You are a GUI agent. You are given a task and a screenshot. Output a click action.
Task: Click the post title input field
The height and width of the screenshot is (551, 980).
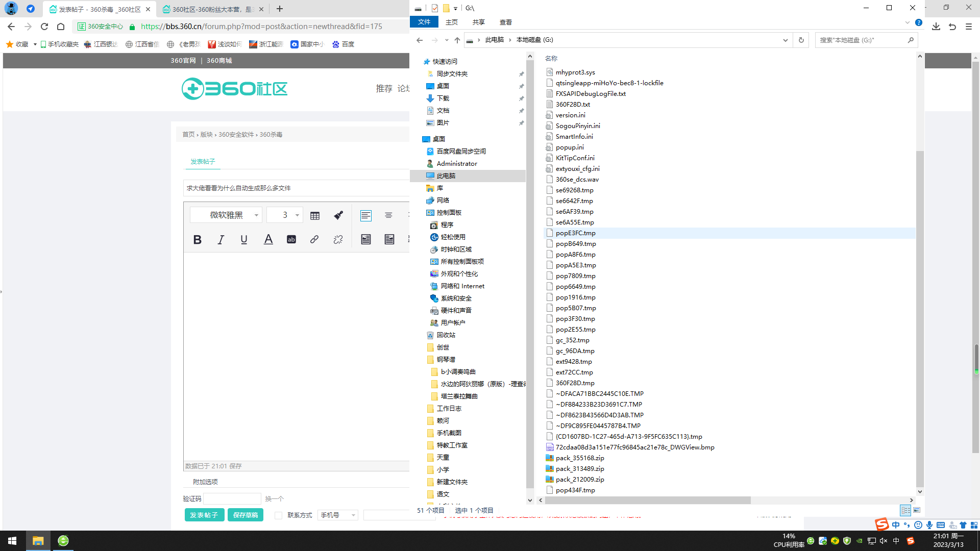297,188
